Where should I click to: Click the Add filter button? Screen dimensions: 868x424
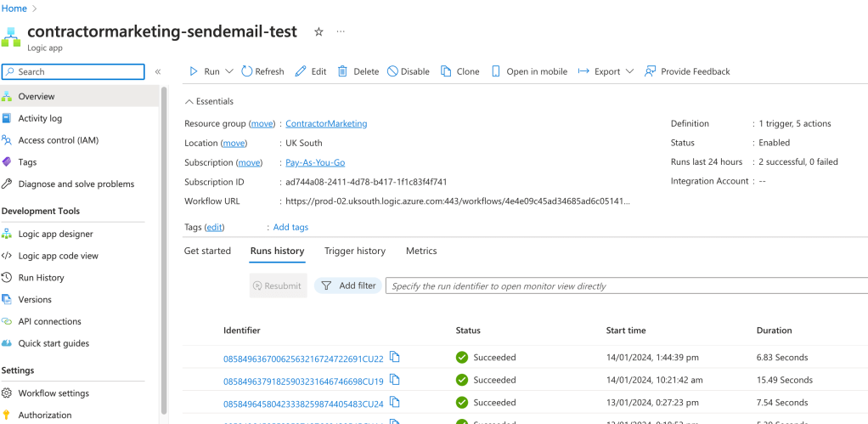pos(347,285)
